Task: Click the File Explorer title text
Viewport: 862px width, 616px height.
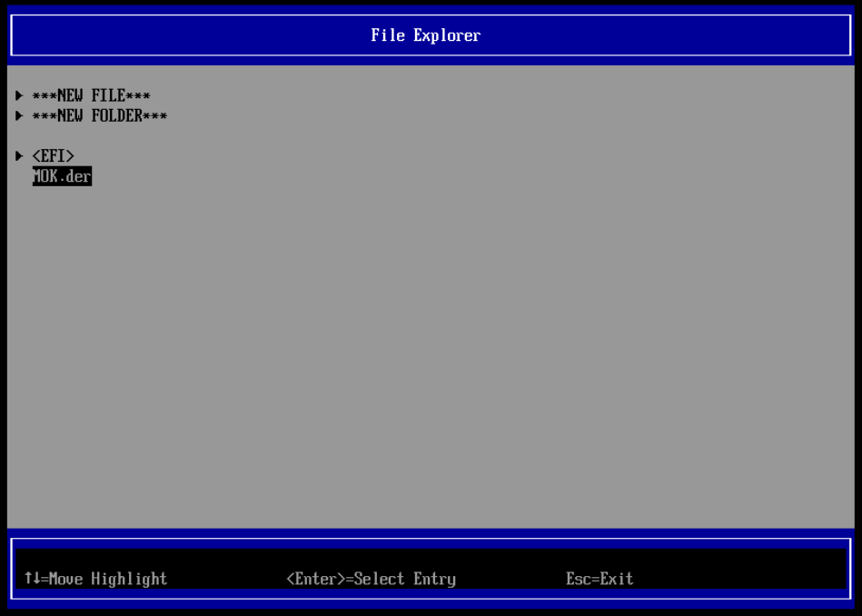Action: tap(425, 35)
